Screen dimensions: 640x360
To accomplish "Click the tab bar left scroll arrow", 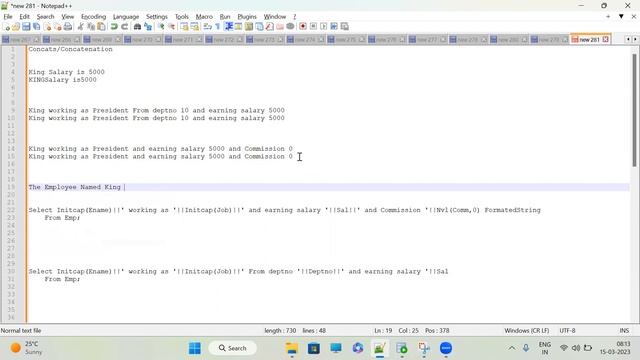I will (628, 40).
